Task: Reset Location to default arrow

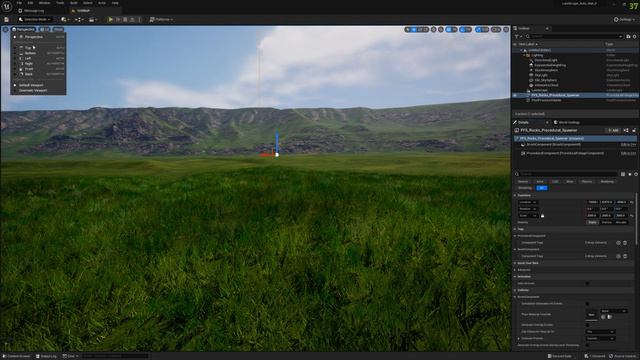Action: [632, 202]
